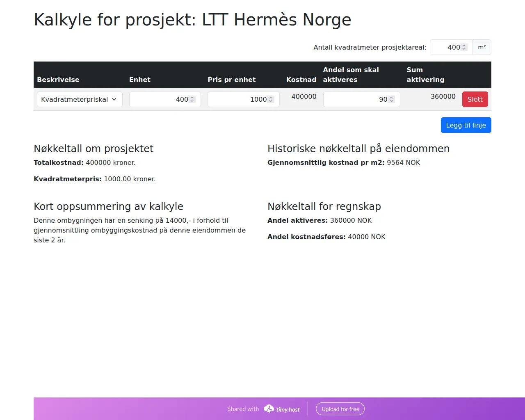Click the Upload for free button
Screen dimensions: 525x420
(x=340, y=409)
